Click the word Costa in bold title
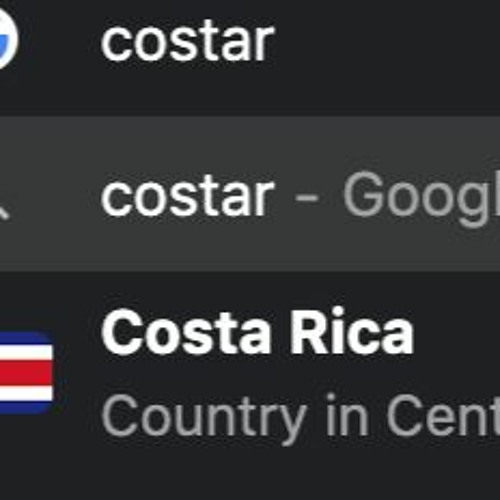 coord(186,333)
